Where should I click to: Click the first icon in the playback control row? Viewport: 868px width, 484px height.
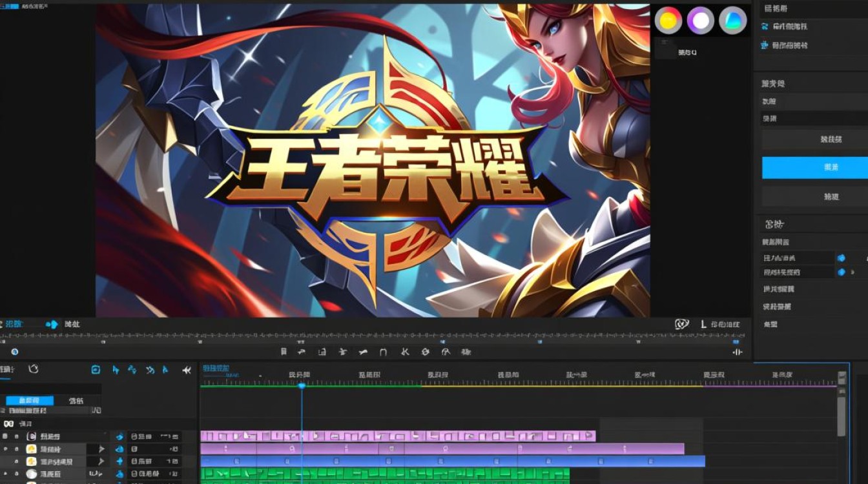click(284, 352)
